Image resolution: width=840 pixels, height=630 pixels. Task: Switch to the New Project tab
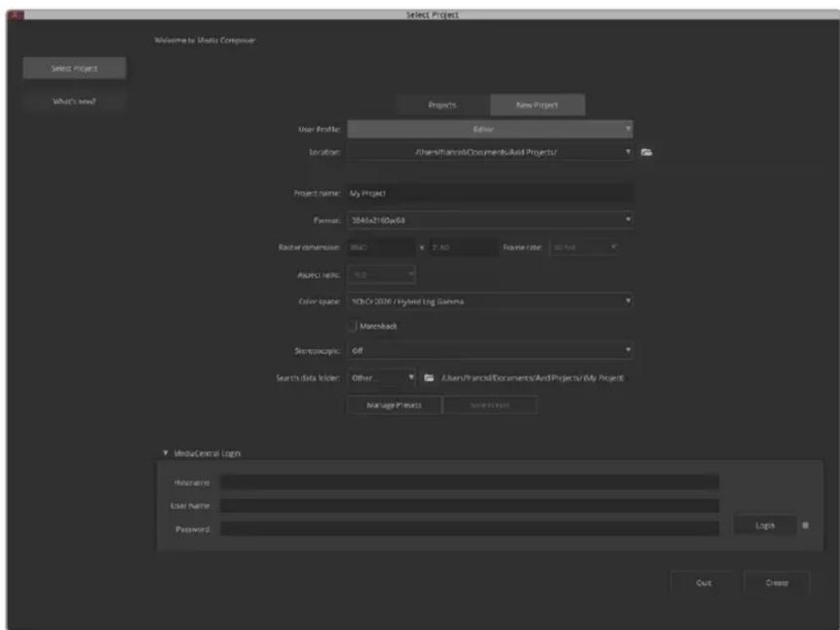pos(537,105)
